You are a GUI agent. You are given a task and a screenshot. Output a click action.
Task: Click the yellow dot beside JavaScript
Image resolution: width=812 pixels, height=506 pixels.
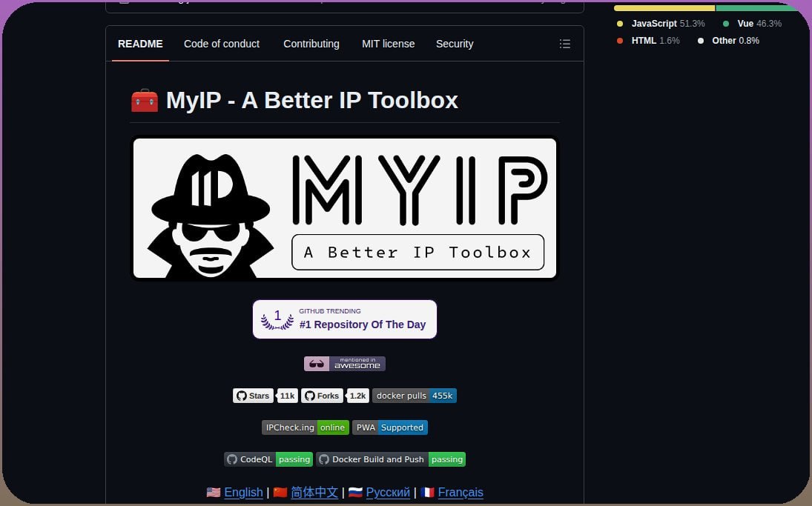(620, 24)
